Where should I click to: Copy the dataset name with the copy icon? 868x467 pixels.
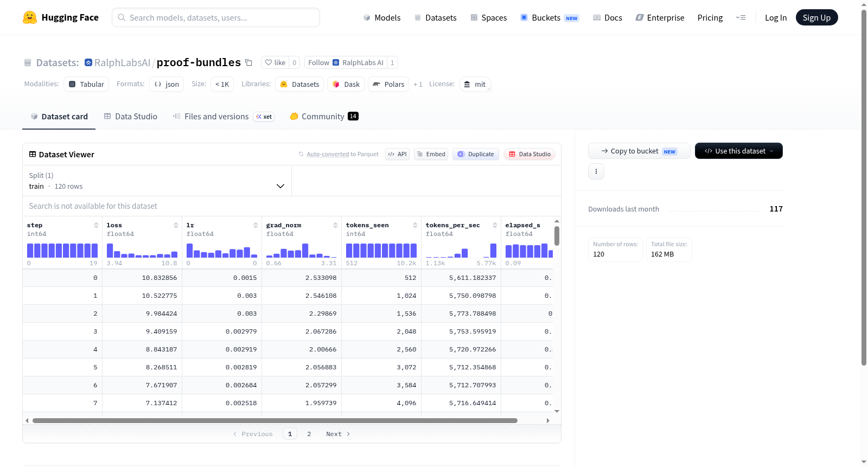click(248, 62)
